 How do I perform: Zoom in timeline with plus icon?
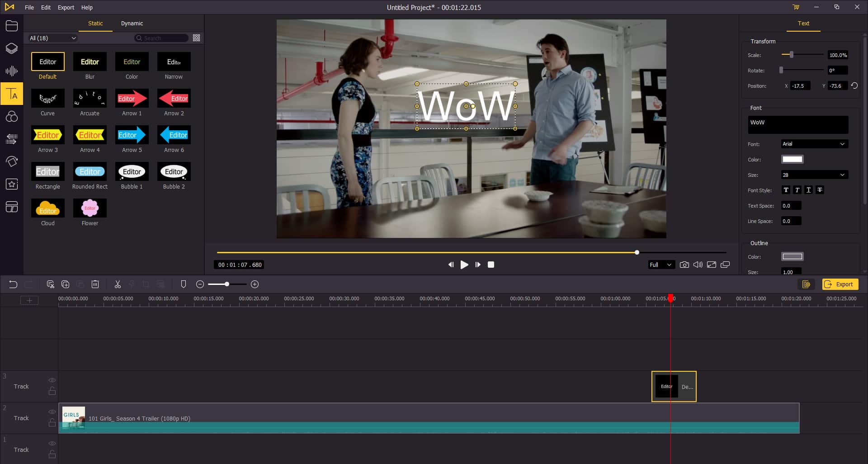(255, 284)
